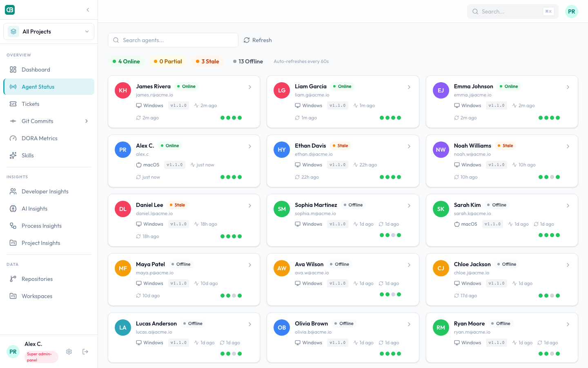Click the PR avatar in sidebar footer
This screenshot has height=368, width=588.
point(13,352)
